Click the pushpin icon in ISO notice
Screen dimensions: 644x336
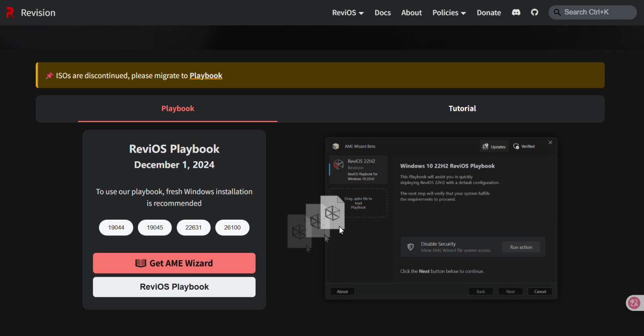point(49,76)
